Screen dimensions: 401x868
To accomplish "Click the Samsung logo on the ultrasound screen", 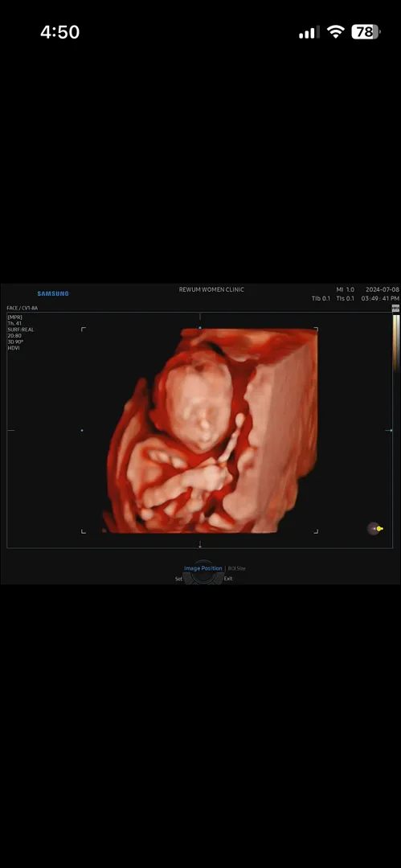I will point(53,293).
